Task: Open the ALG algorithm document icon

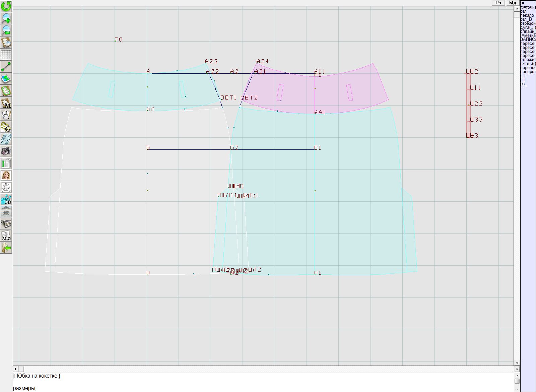Action: coord(6,236)
